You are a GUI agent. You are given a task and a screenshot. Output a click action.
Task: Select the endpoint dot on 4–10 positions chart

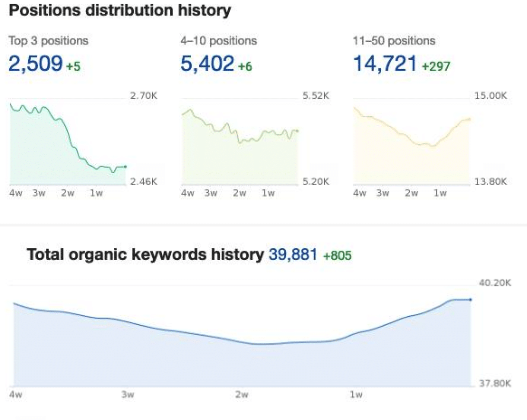297,131
